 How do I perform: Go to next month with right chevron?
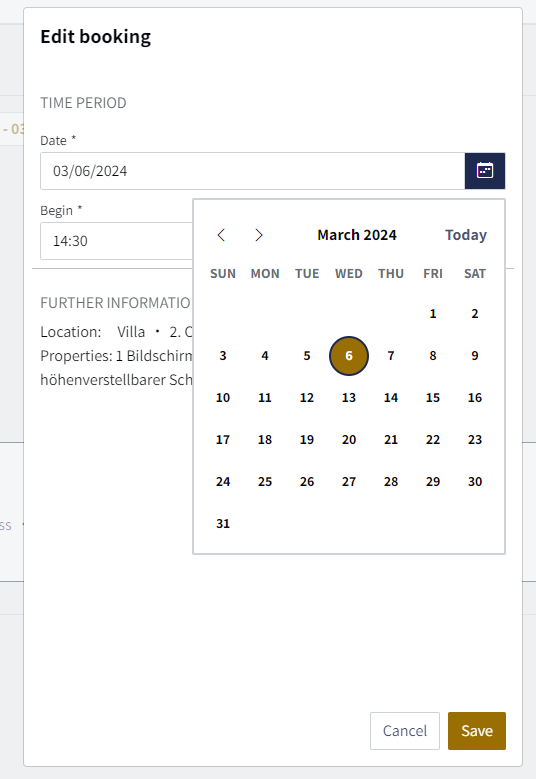[258, 235]
